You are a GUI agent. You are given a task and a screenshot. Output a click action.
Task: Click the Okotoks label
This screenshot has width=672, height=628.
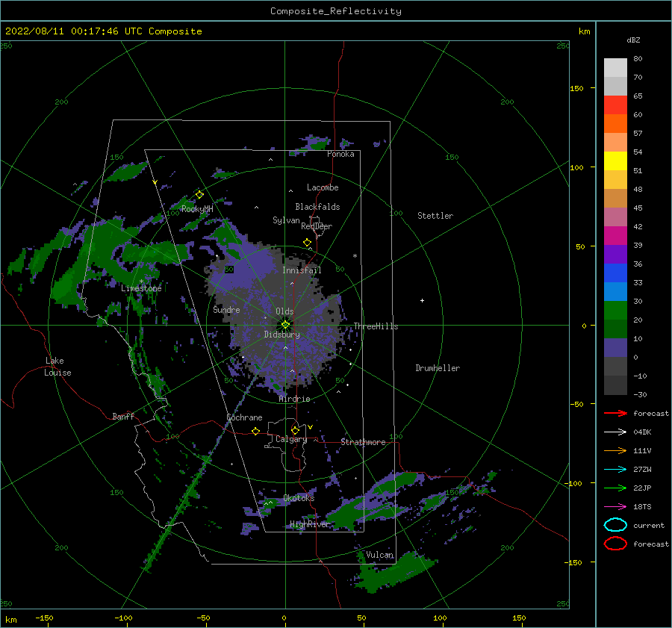click(x=299, y=497)
